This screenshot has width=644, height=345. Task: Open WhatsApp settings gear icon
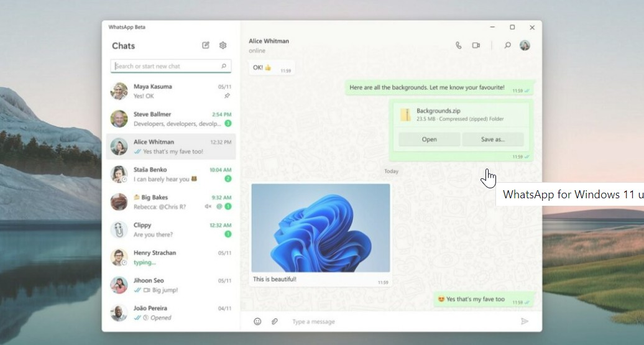(x=223, y=45)
